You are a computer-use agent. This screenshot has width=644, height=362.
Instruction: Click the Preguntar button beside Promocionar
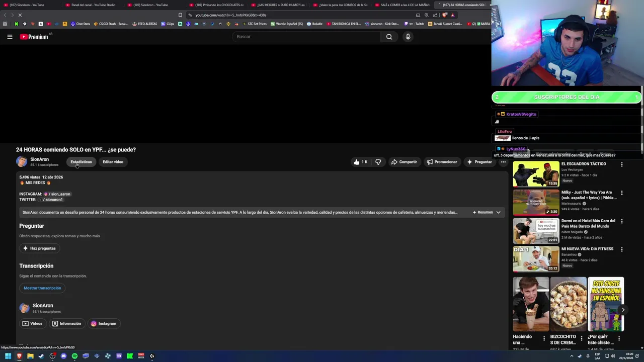(479, 162)
